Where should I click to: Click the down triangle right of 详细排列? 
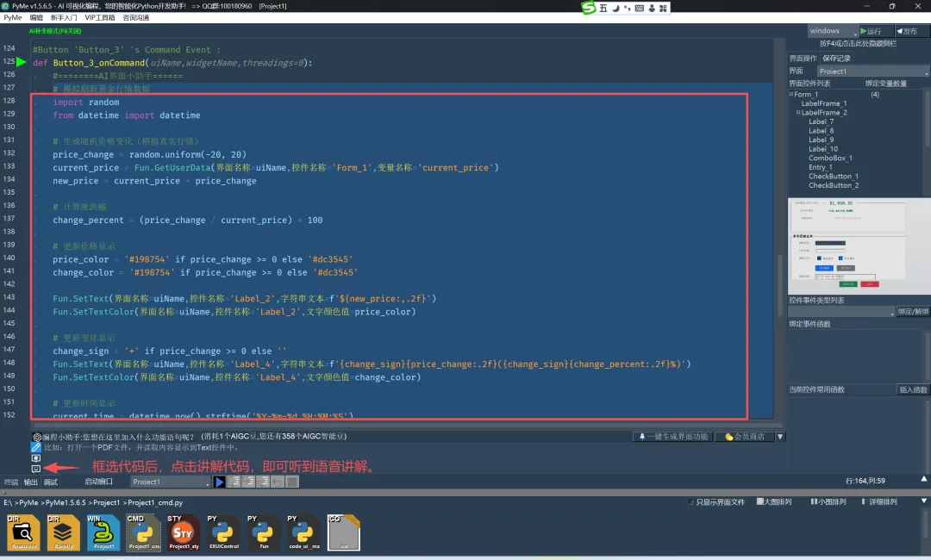(924, 501)
